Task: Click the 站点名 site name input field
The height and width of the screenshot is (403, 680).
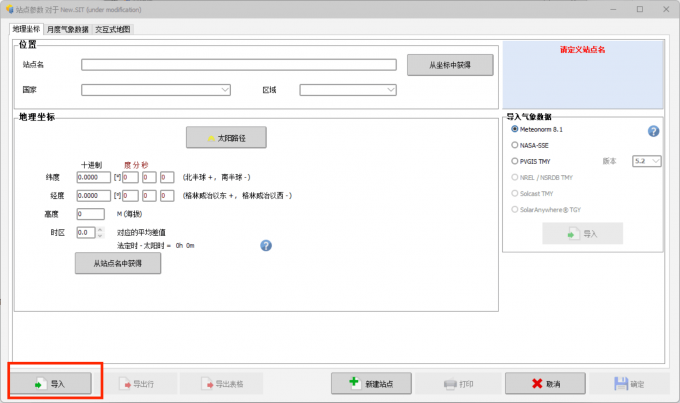Action: (x=239, y=65)
